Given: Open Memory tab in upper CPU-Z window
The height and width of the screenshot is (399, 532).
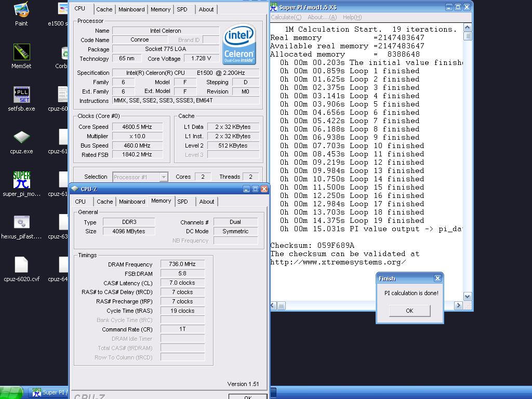Looking at the screenshot, I should coord(161,9).
